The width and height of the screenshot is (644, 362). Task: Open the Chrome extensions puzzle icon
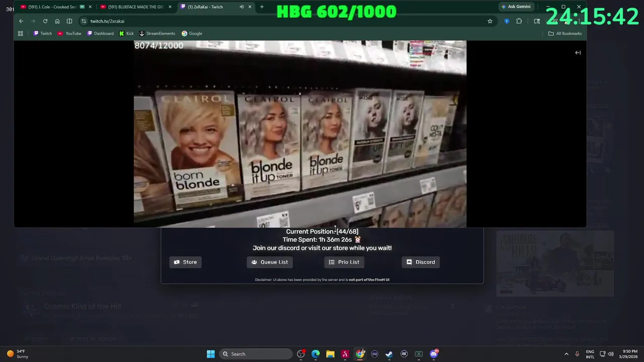(519, 21)
